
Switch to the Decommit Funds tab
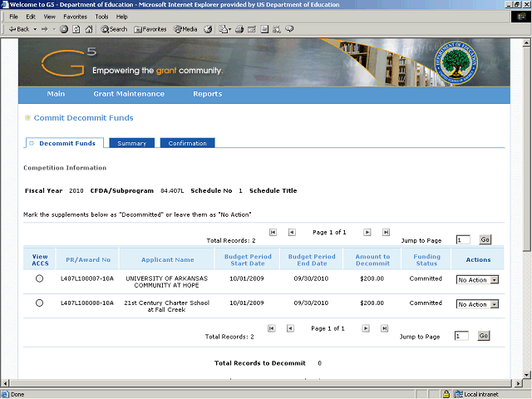click(65, 143)
